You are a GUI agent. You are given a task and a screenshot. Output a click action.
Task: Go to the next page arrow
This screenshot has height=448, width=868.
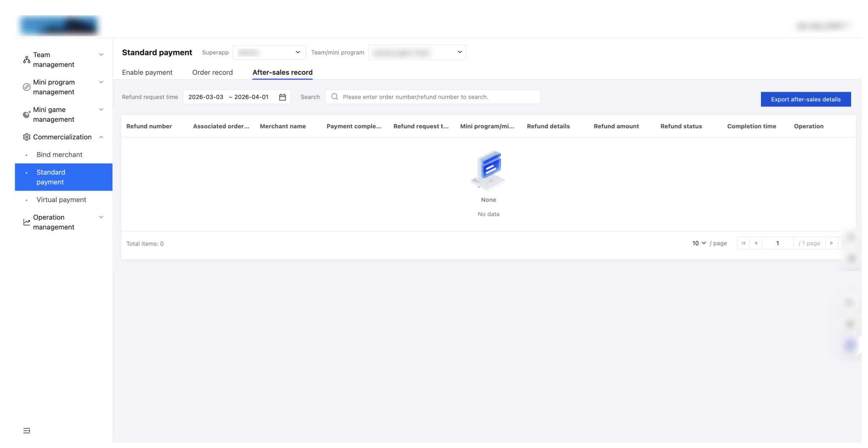pos(832,243)
